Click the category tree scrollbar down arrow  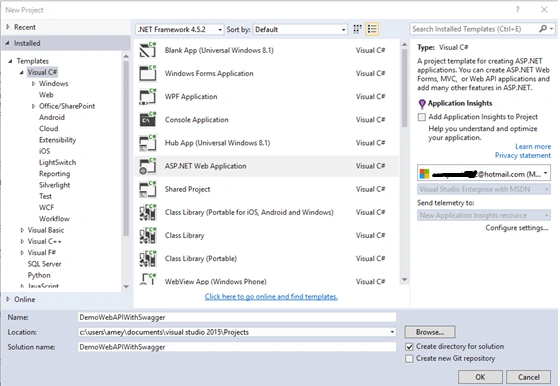(126, 286)
